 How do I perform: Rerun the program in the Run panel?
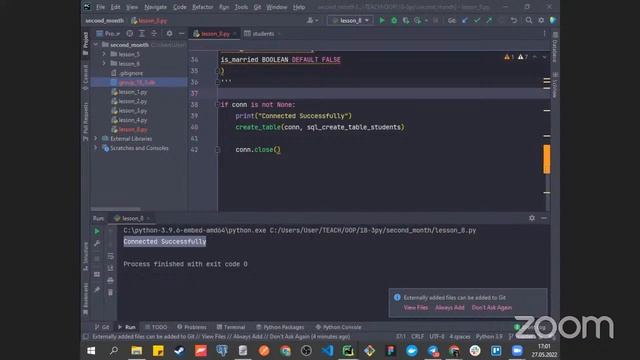[x=97, y=231]
